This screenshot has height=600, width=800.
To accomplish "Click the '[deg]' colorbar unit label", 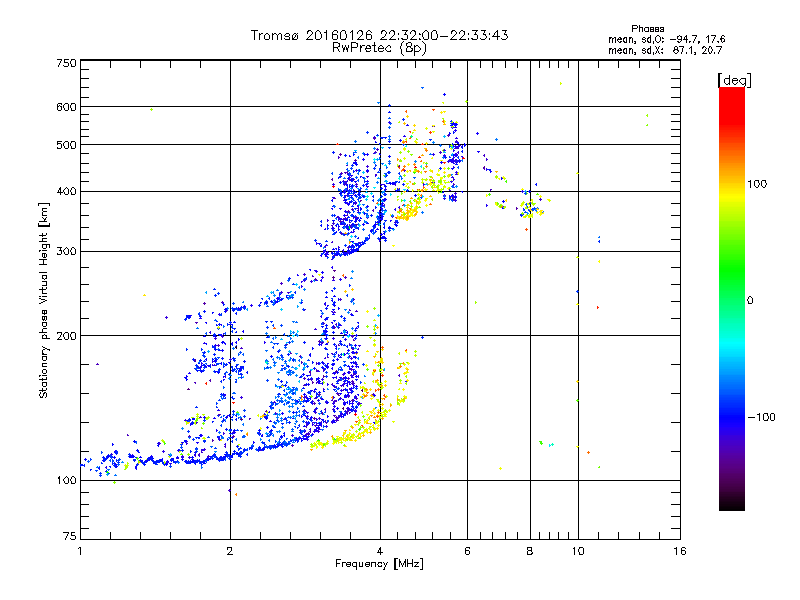I will click(734, 80).
